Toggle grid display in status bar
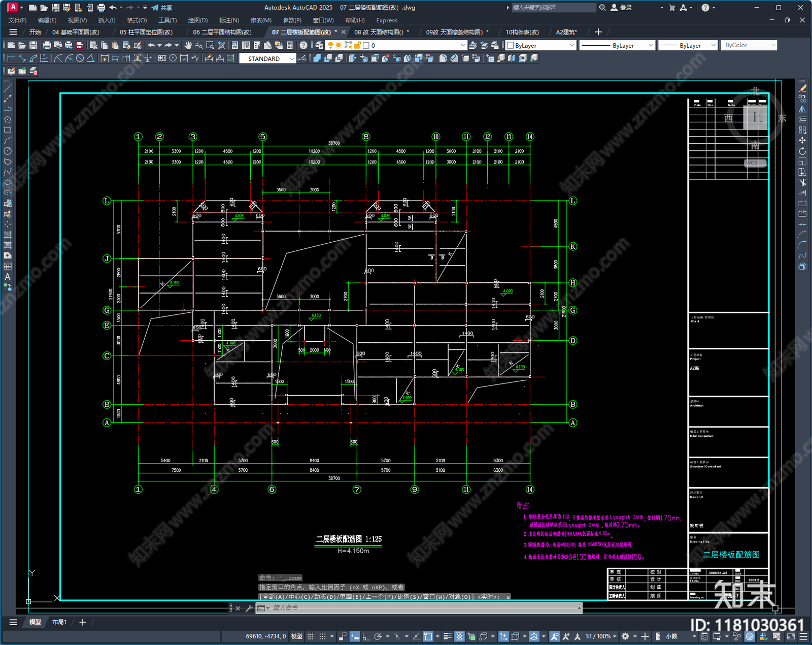 pyautogui.click(x=311, y=636)
